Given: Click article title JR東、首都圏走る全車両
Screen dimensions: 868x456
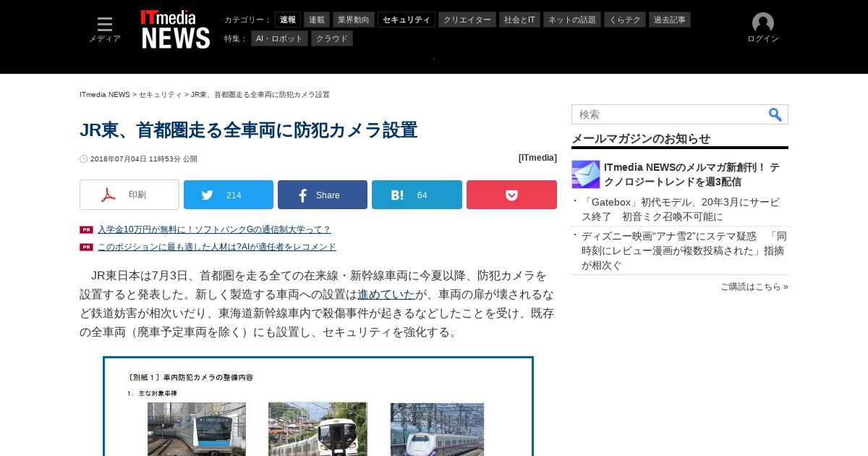Looking at the screenshot, I should pos(249,130).
